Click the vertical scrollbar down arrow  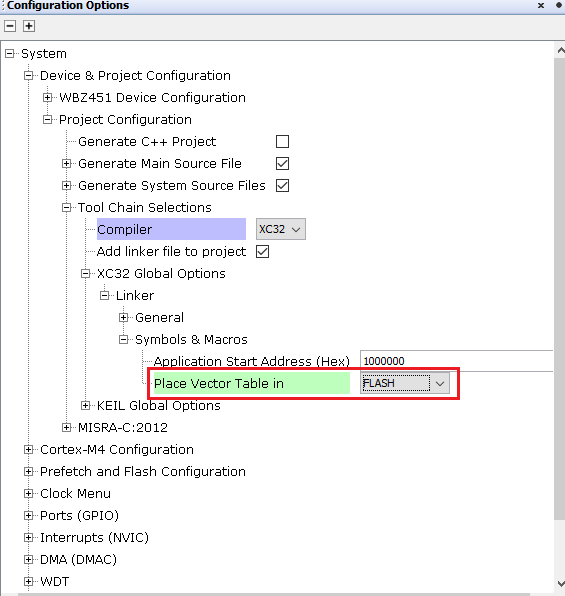560,583
